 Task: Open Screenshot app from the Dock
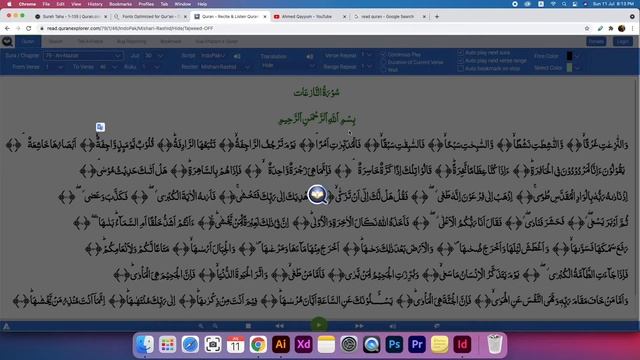(213, 344)
